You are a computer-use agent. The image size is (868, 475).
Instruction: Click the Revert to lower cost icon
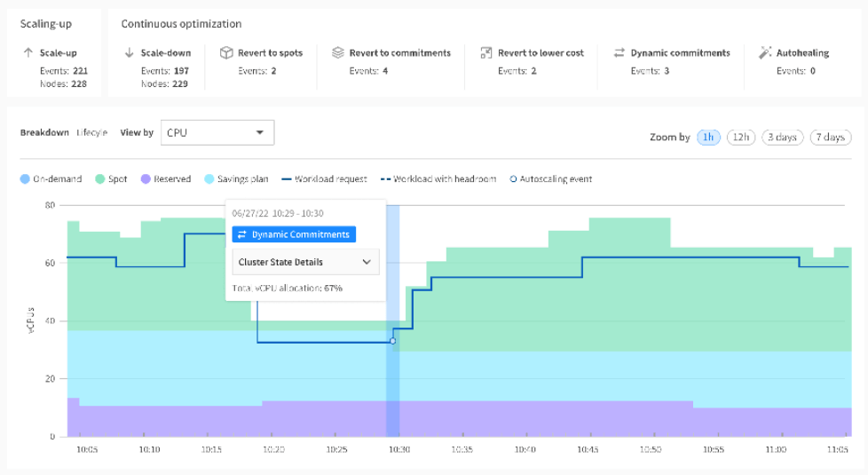click(x=486, y=52)
